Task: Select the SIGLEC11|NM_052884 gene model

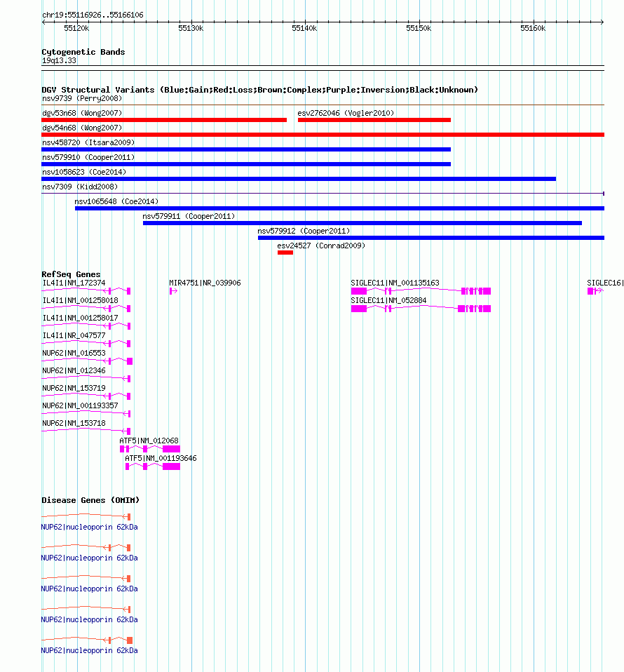Action: point(421,309)
